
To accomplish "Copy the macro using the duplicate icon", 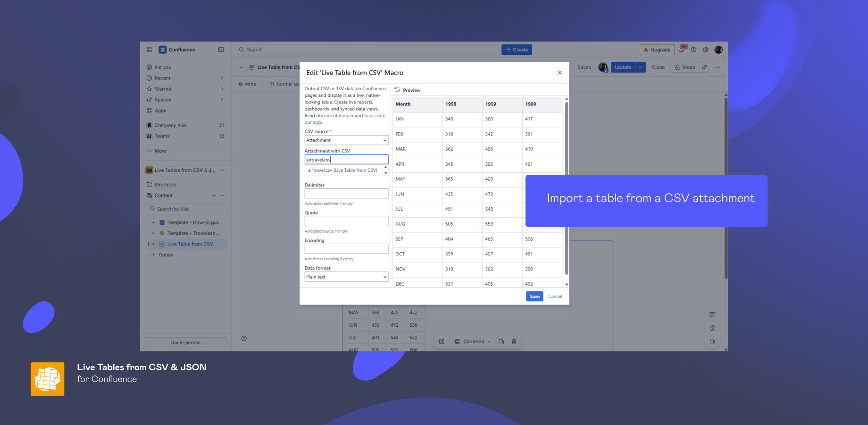I will pyautogui.click(x=501, y=341).
